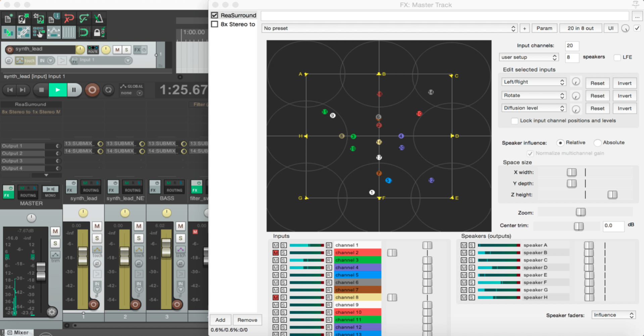Open ROUTING on BASS mixer strip

[175, 187]
